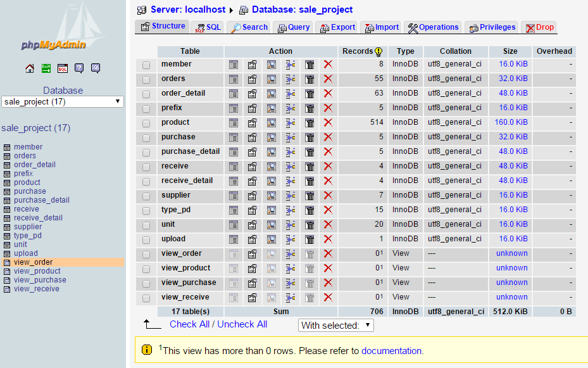
Task: Insert icon for view_product row
Action: pos(291,269)
